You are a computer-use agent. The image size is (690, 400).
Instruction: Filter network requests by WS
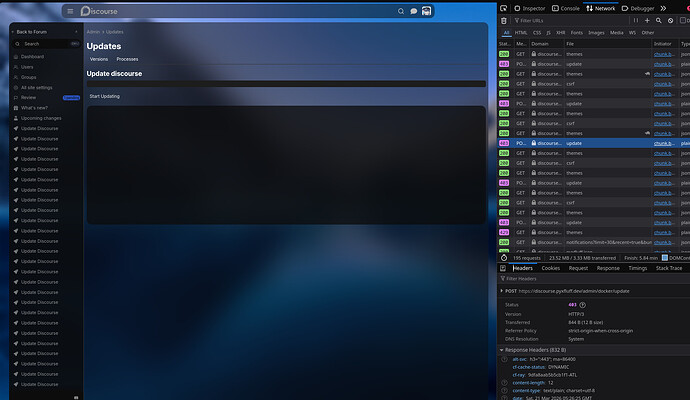tap(632, 33)
